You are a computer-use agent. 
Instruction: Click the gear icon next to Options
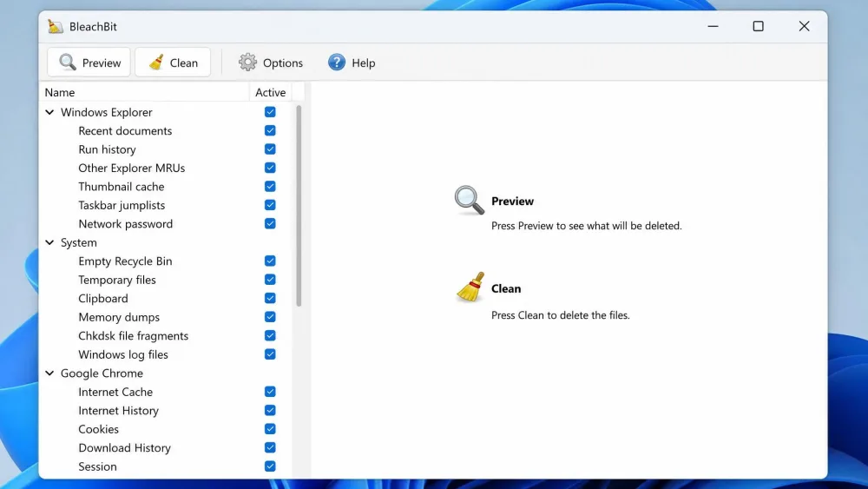247,62
